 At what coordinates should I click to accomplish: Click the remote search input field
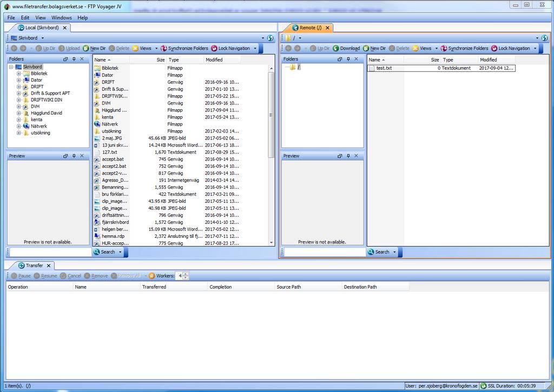click(x=325, y=252)
